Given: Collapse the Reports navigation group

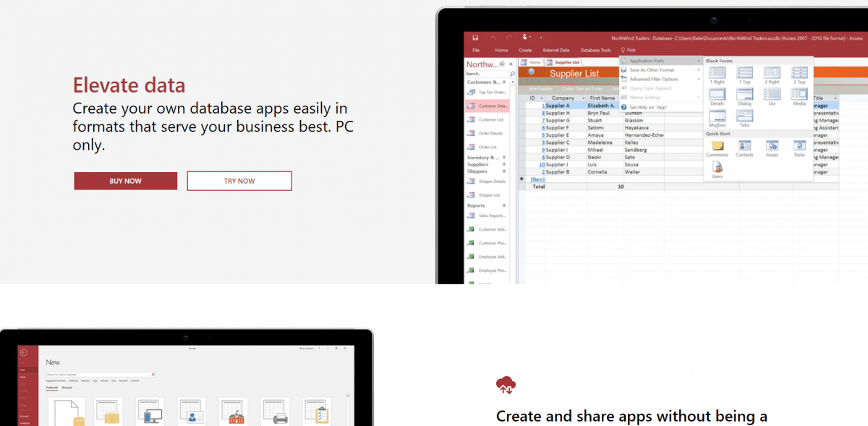Looking at the screenshot, I should (504, 205).
